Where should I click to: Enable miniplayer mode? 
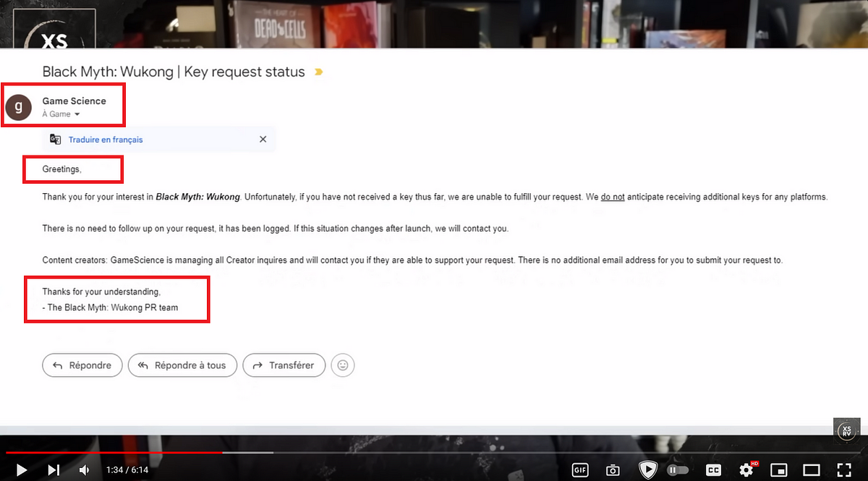tap(779, 470)
